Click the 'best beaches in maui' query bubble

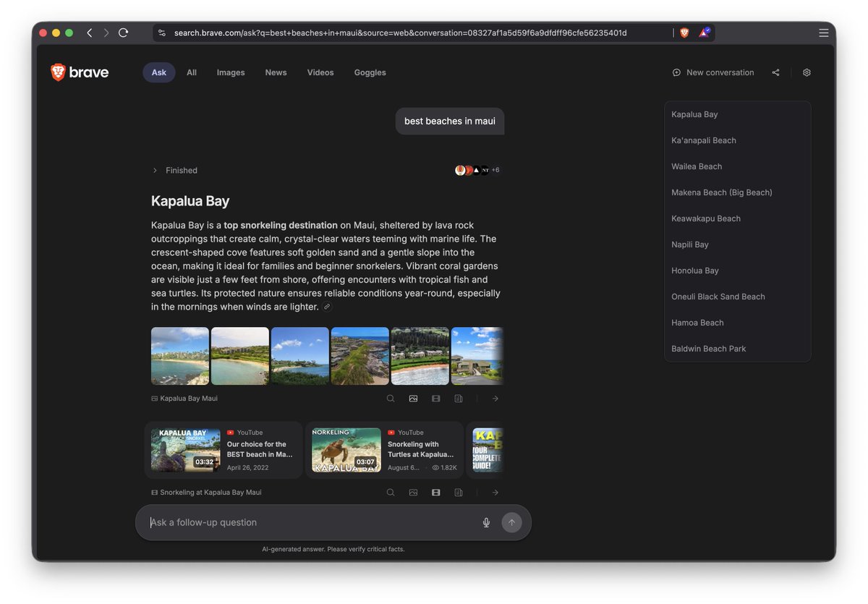tap(450, 121)
